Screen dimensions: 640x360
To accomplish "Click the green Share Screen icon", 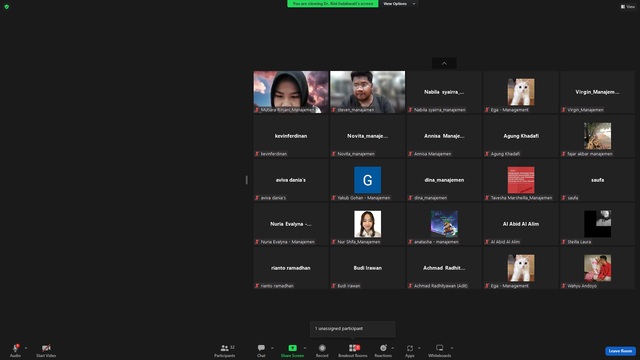I will click(x=293, y=348).
